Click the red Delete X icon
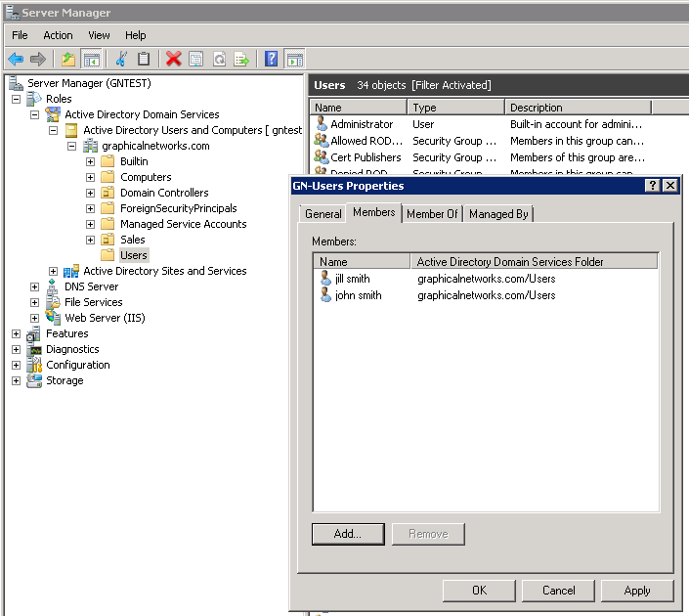The height and width of the screenshot is (616, 689). point(174,59)
